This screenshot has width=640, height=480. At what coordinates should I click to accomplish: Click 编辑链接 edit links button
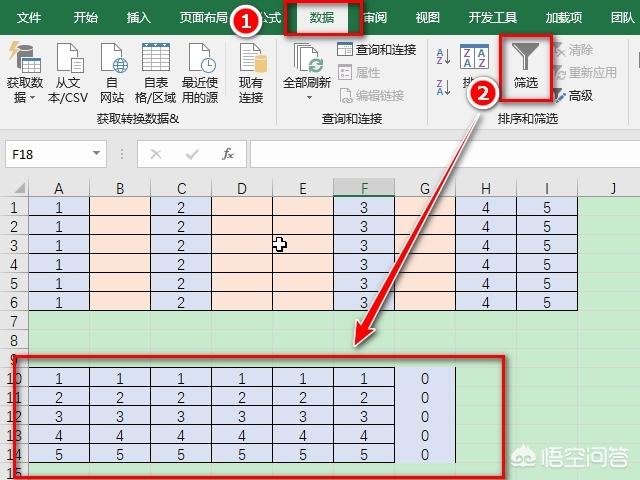click(371, 96)
